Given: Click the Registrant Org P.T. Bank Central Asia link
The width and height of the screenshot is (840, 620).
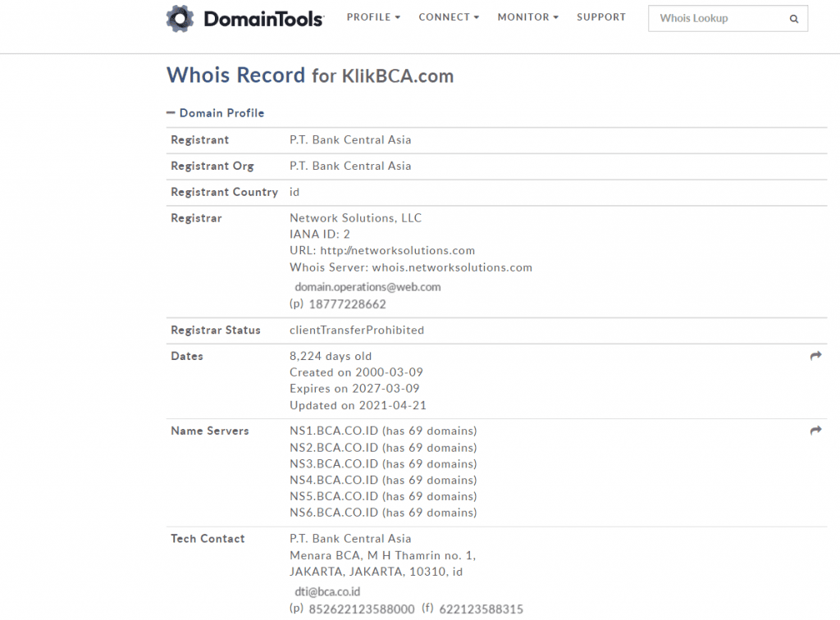Looking at the screenshot, I should coord(350,166).
